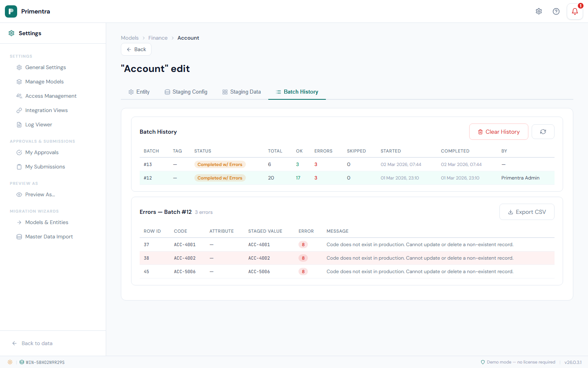The image size is (588, 368).
Task: Click the Primentra logo icon
Action: point(11,11)
